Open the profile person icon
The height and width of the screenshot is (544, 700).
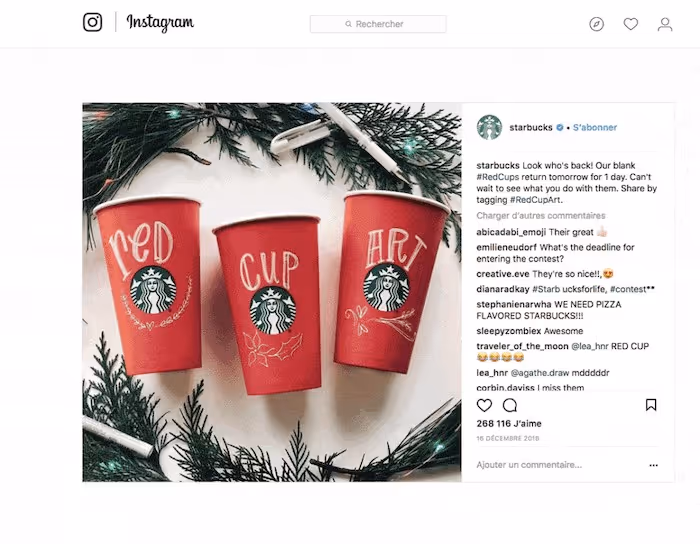665,24
